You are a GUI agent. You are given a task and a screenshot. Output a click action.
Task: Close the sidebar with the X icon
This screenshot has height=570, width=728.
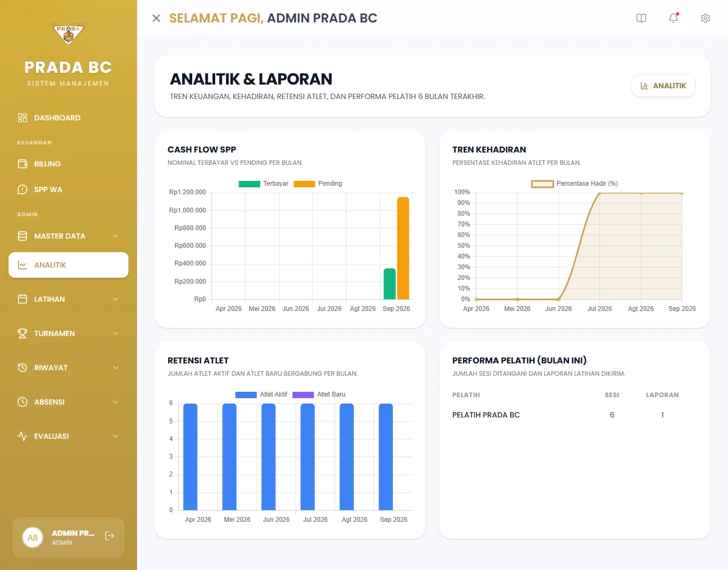pyautogui.click(x=156, y=18)
